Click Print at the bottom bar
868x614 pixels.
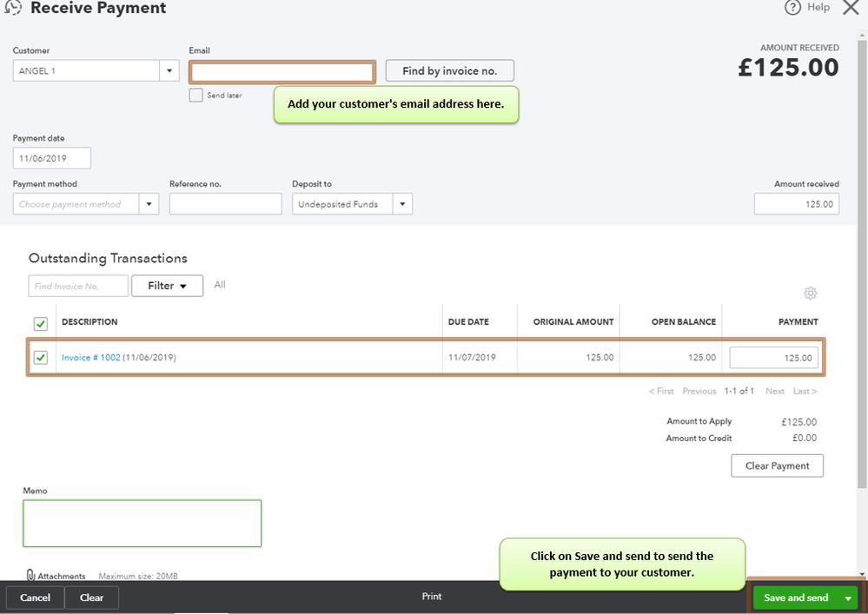pyautogui.click(x=431, y=597)
